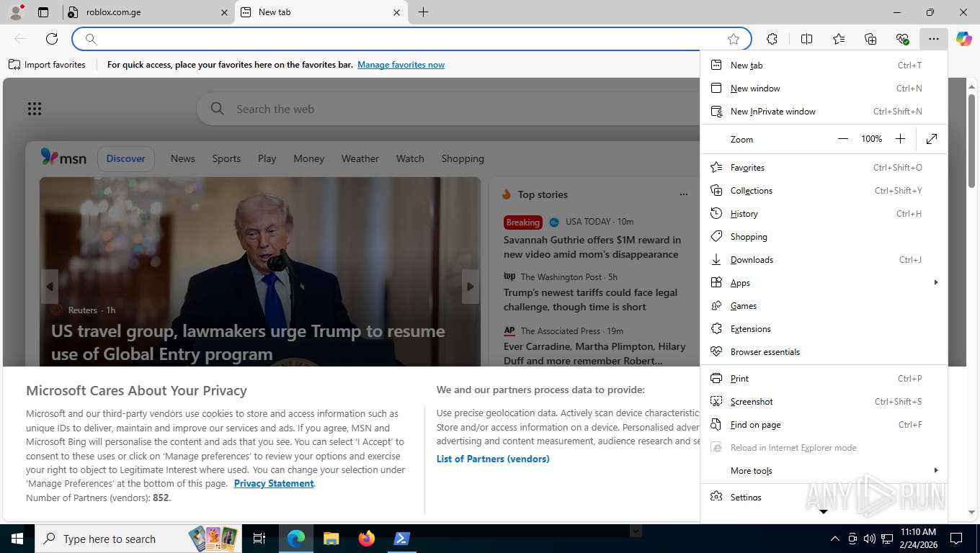This screenshot has width=980, height=553.
Task: Open Games from the menu
Action: [824, 305]
